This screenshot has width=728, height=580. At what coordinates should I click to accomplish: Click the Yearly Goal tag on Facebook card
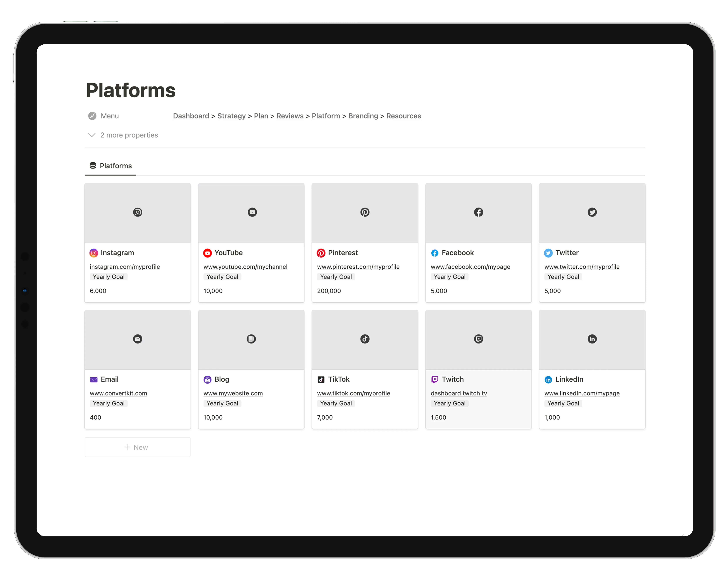click(450, 277)
